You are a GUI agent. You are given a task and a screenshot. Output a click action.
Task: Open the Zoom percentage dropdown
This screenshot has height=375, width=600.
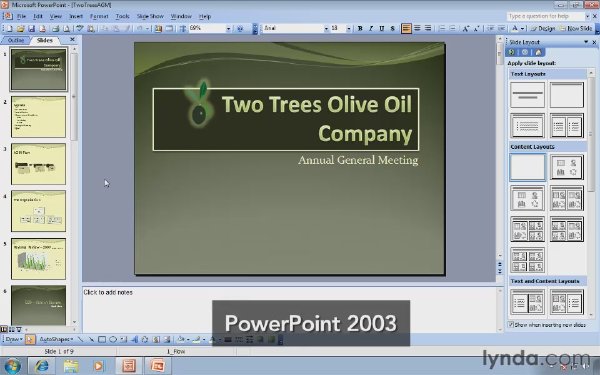coord(228,29)
